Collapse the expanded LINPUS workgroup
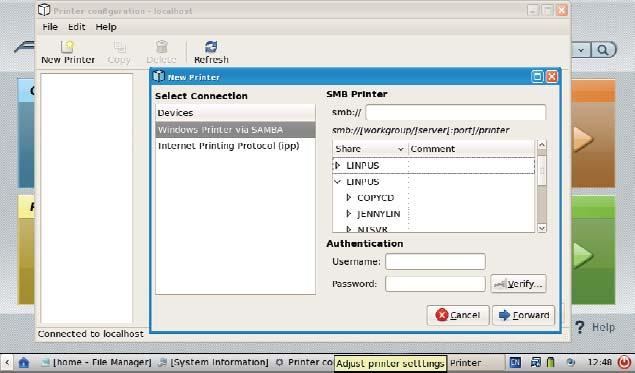 pyautogui.click(x=337, y=181)
